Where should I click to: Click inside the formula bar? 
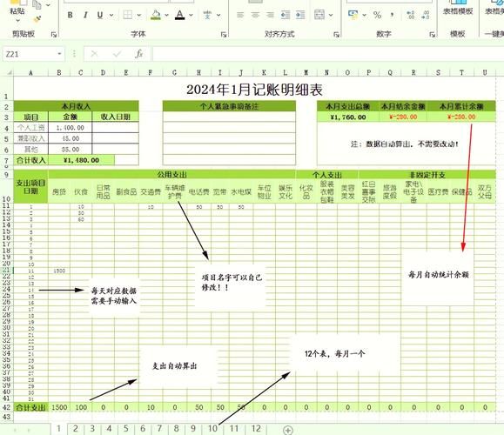tap(328, 54)
